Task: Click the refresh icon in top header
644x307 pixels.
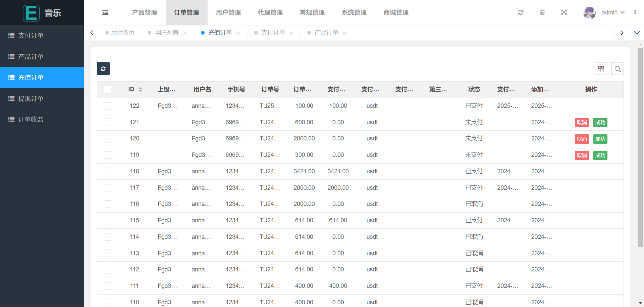Action: [x=521, y=12]
